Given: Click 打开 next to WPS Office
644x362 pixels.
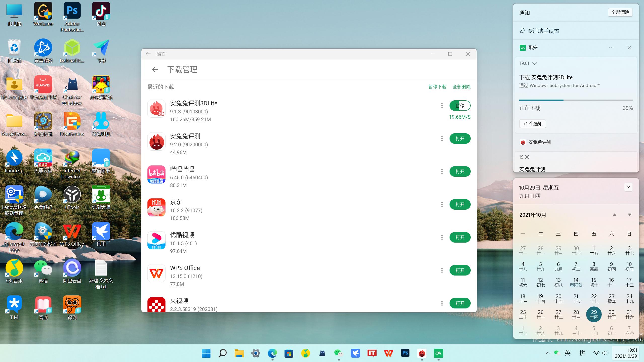Looking at the screenshot, I should point(460,270).
